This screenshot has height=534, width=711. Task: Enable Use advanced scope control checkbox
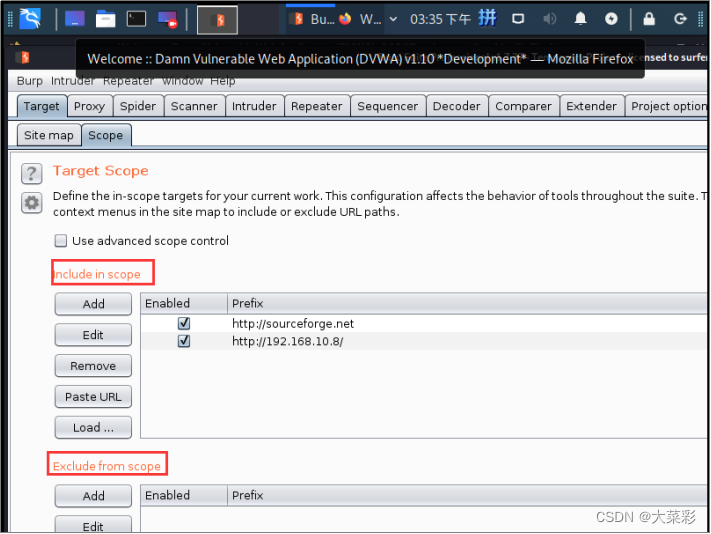[x=61, y=241]
